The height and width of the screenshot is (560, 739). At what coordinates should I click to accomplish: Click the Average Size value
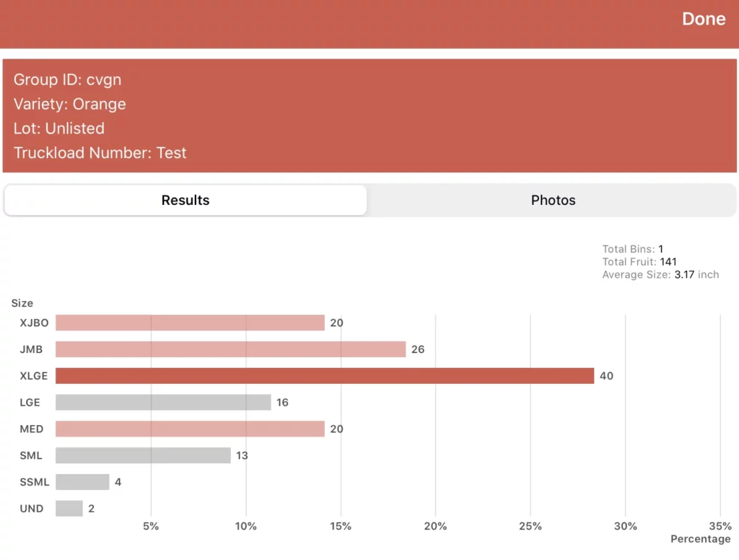(685, 275)
